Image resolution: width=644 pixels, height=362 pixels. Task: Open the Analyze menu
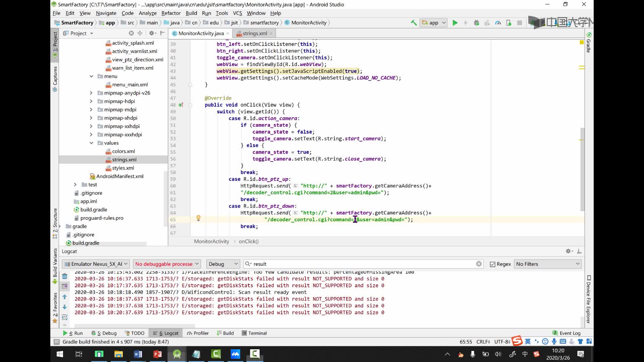[148, 13]
